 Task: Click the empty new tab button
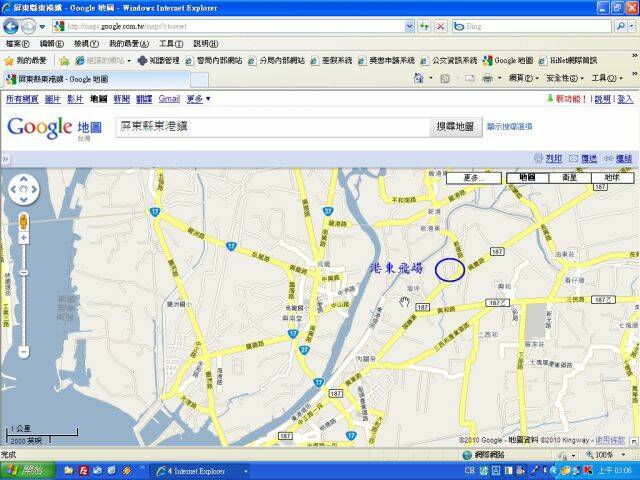click(x=199, y=80)
